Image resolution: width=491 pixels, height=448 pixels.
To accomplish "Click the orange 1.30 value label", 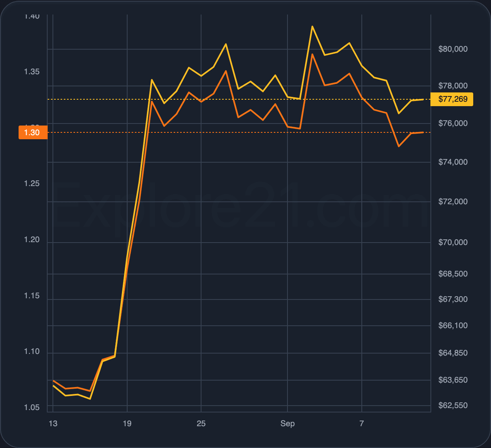I will click(x=33, y=132).
